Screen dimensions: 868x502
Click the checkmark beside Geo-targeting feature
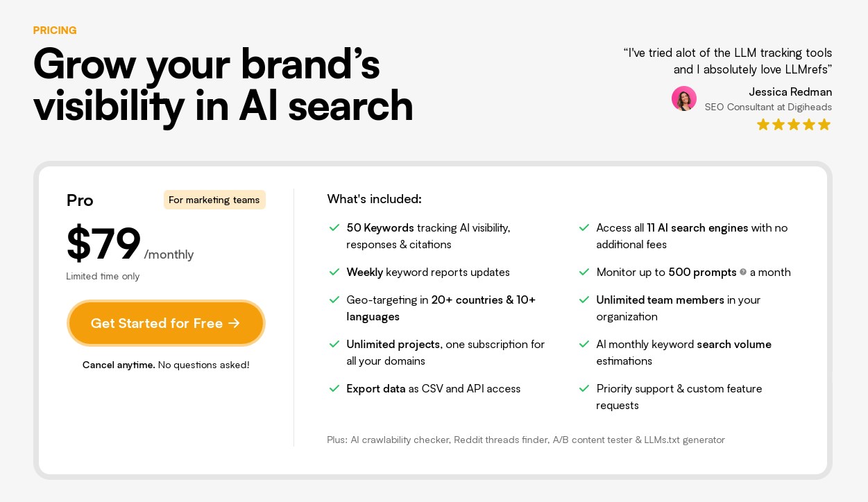pyautogui.click(x=334, y=300)
